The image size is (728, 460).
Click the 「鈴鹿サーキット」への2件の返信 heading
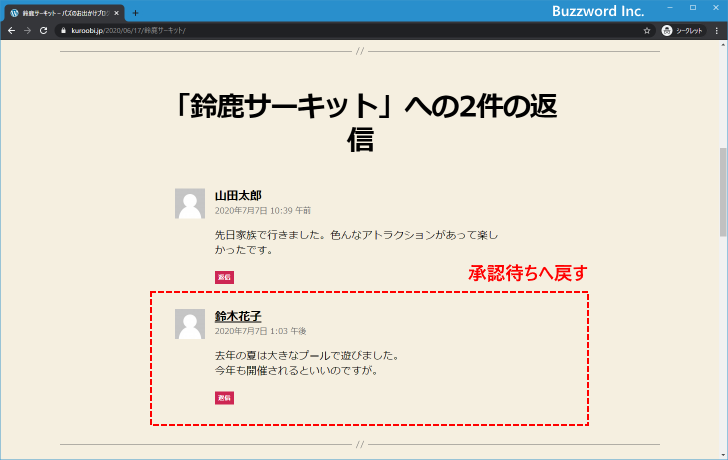pos(364,122)
